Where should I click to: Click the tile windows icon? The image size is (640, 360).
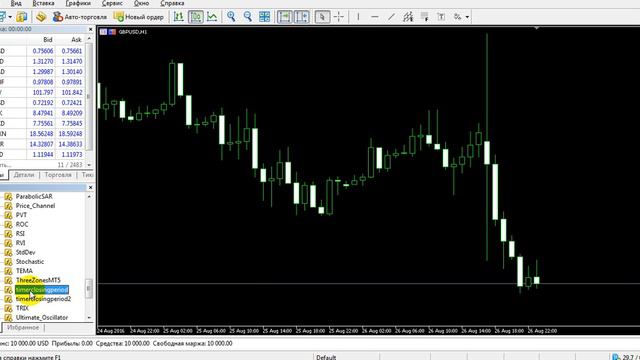(x=264, y=17)
